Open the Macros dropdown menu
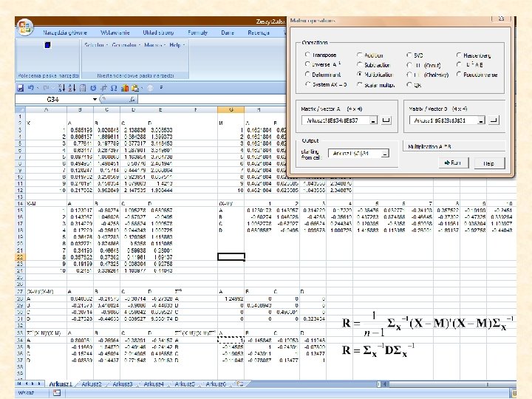 154,45
